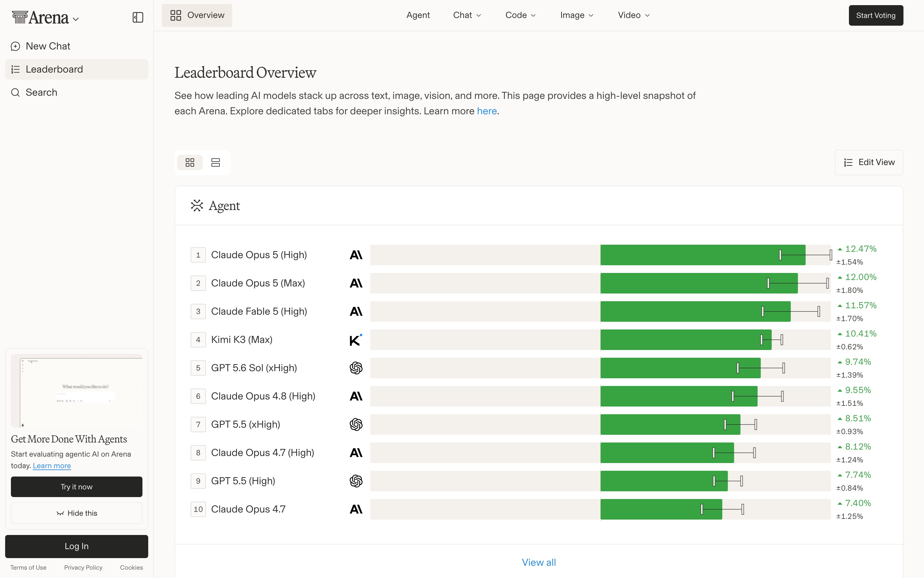Click the Start Voting button
924x578 pixels.
coord(876,15)
